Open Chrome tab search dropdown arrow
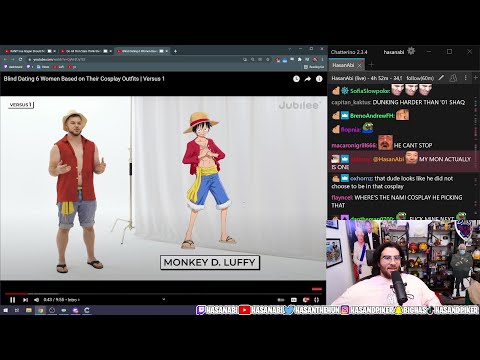The height and width of the screenshot is (360, 480). tap(290, 49)
